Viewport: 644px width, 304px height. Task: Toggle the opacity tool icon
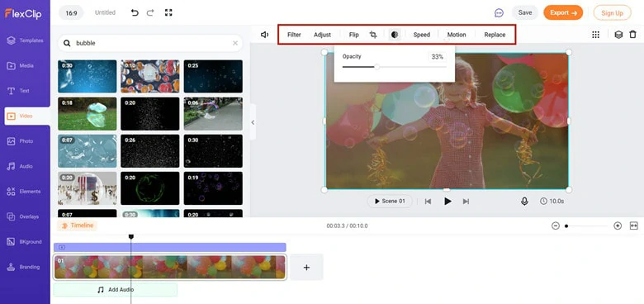(x=395, y=35)
